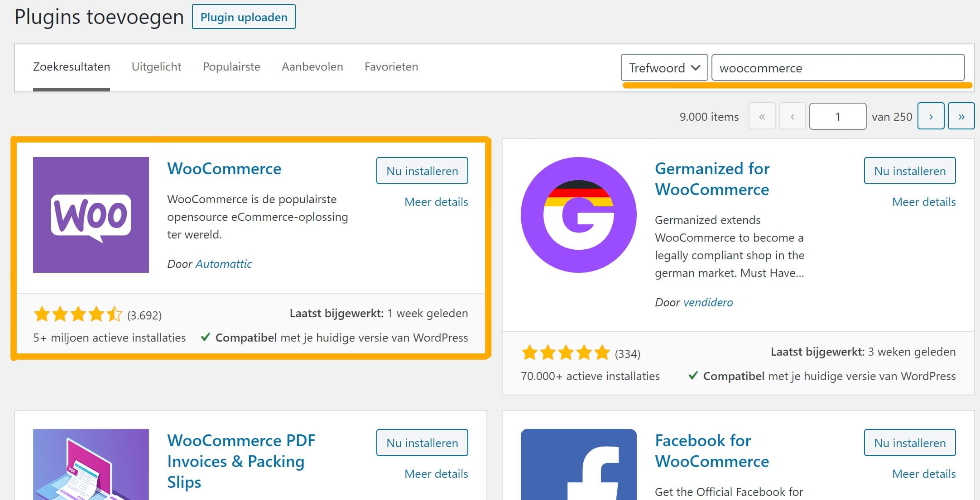Image resolution: width=980 pixels, height=500 pixels.
Task: Open the Favorieten tab
Action: 391,67
